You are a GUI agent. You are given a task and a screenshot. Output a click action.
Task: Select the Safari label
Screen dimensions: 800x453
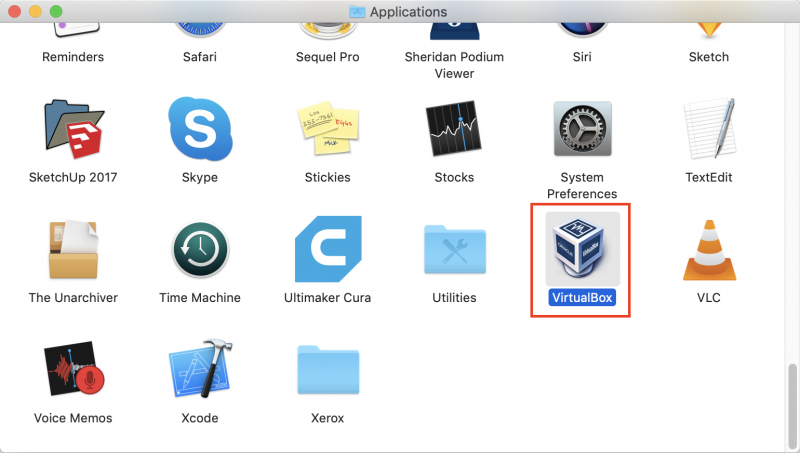199,57
